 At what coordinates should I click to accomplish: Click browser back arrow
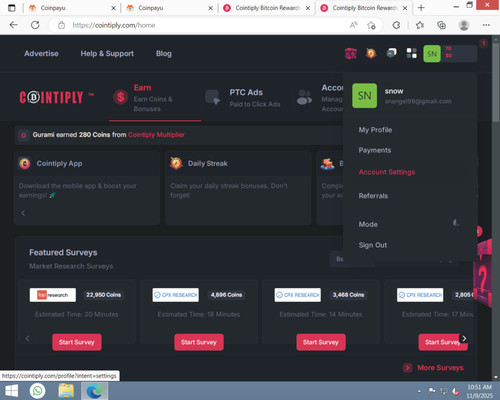coord(14,25)
